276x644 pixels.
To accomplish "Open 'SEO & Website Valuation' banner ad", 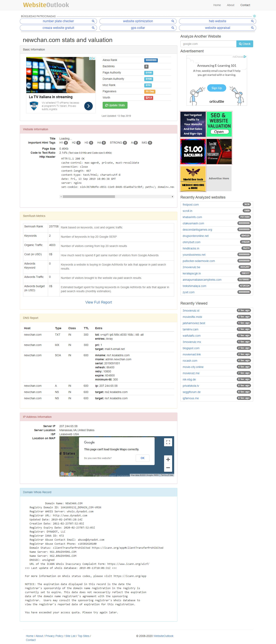I will [x=219, y=124].
